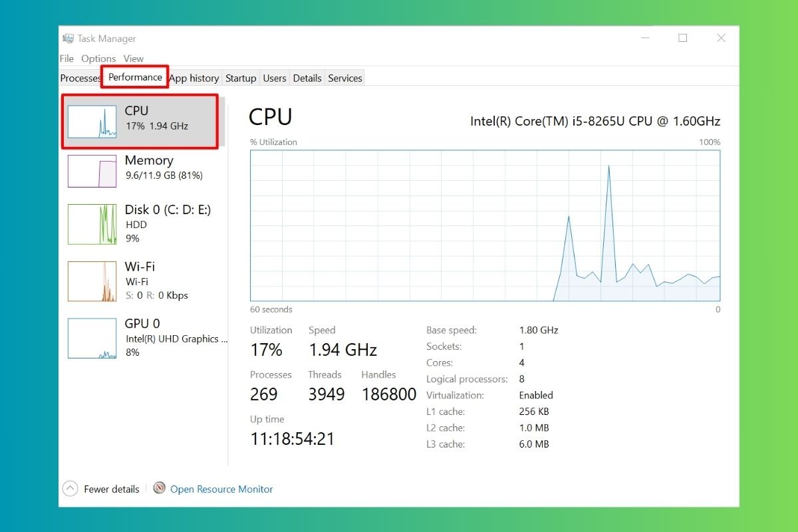
Task: Click the 269 processes count
Action: pyautogui.click(x=263, y=394)
